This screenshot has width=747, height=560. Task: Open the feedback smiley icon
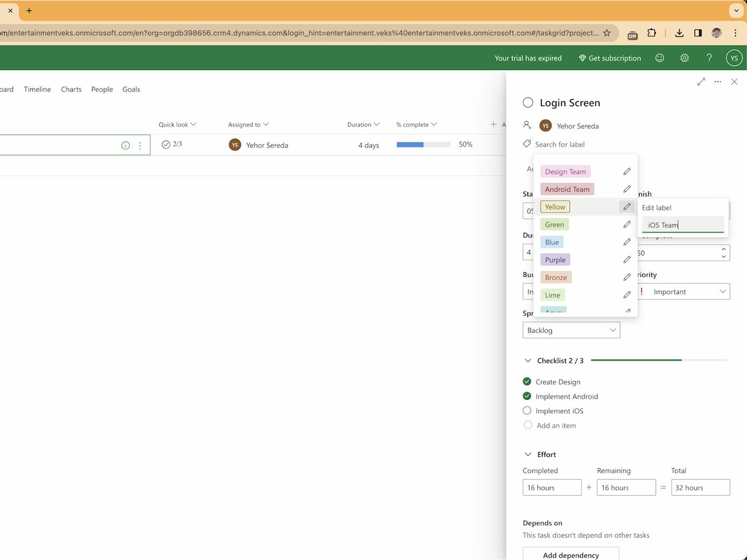[x=659, y=58]
